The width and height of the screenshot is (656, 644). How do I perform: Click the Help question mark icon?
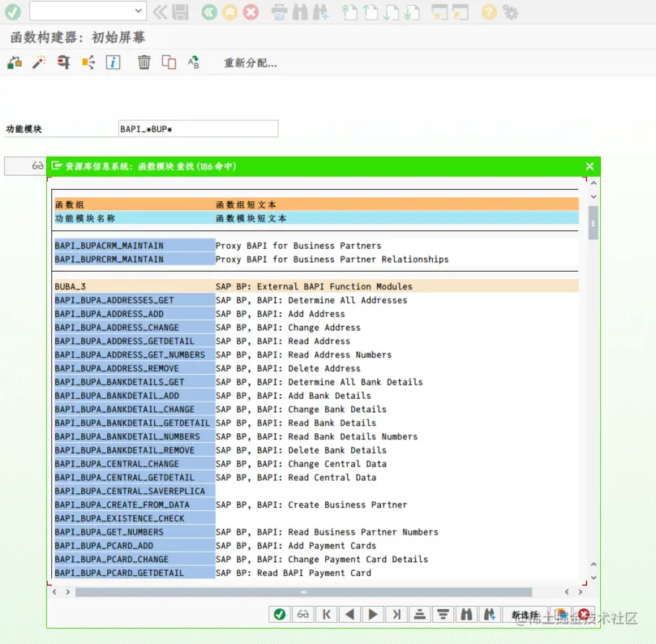point(489,12)
